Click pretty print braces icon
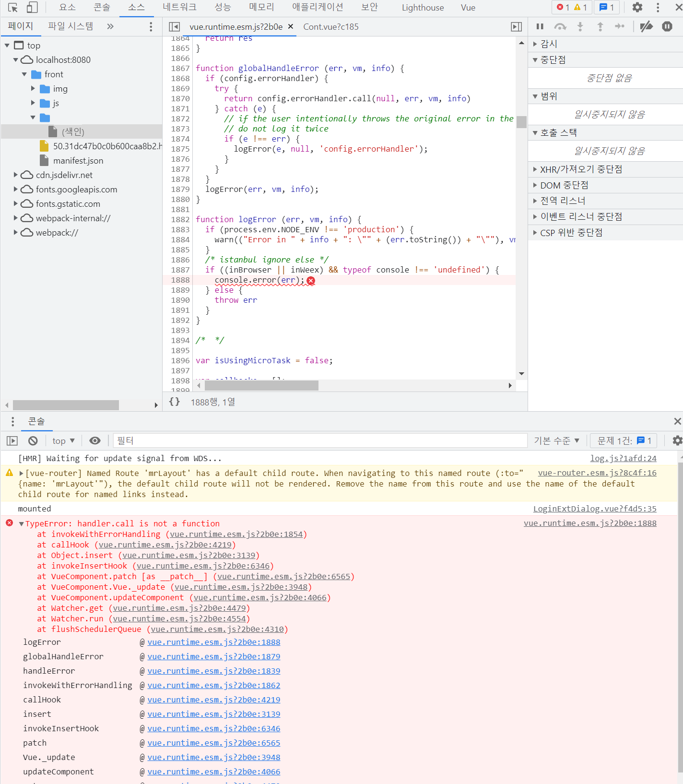Viewport: 683px width, 784px height. 175,402
